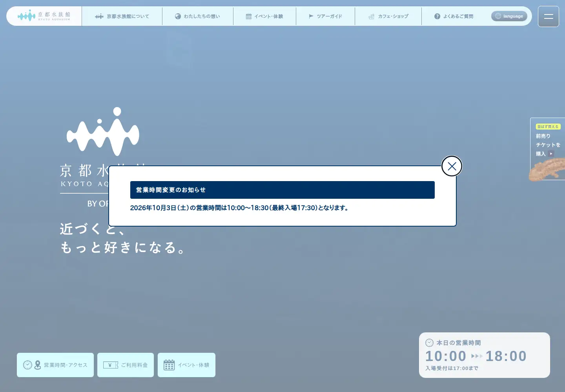Viewport: 565px width, 392px height.
Task: Click the 営業時間変更のお知らせ heading
Action: [282, 190]
